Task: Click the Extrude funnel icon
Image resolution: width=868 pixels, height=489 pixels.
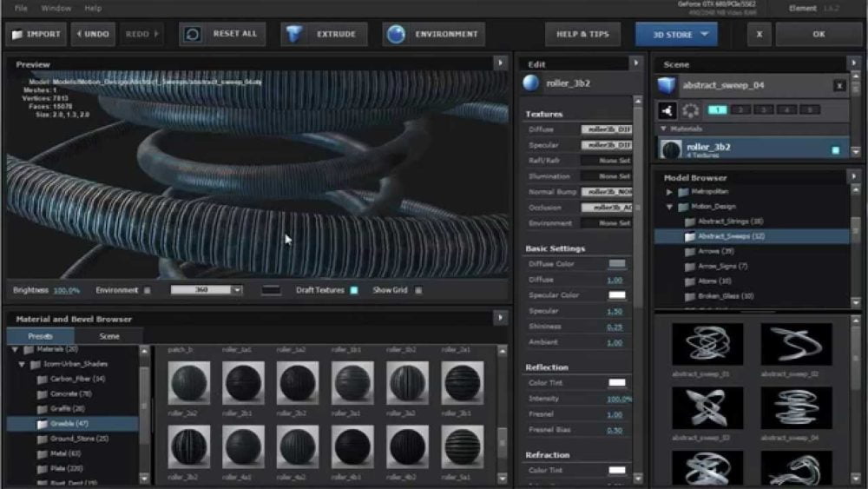Action: [x=294, y=35]
